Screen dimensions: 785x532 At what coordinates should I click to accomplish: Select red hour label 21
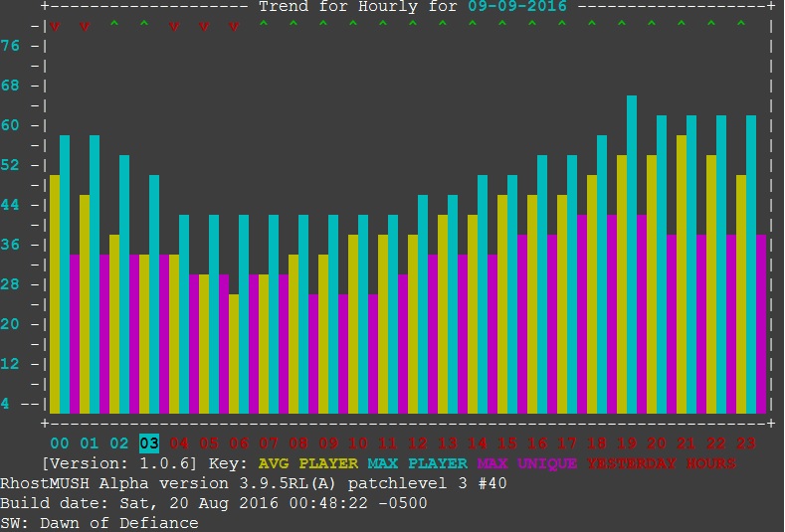[687, 443]
